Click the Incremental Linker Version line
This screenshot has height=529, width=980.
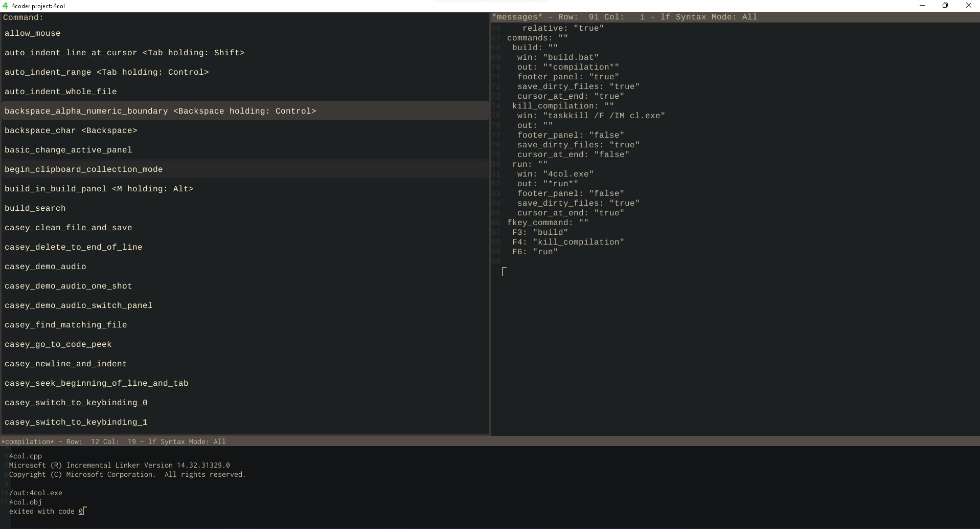pos(120,465)
